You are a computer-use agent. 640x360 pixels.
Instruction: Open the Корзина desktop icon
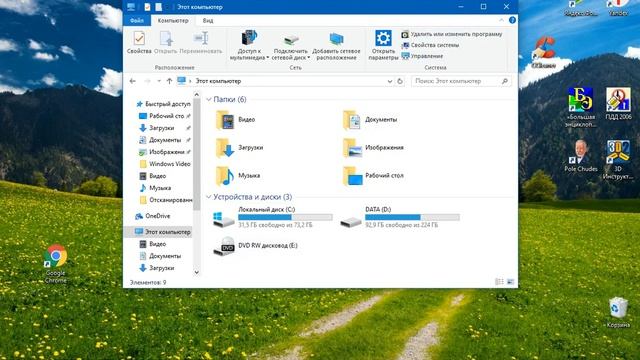(x=618, y=313)
